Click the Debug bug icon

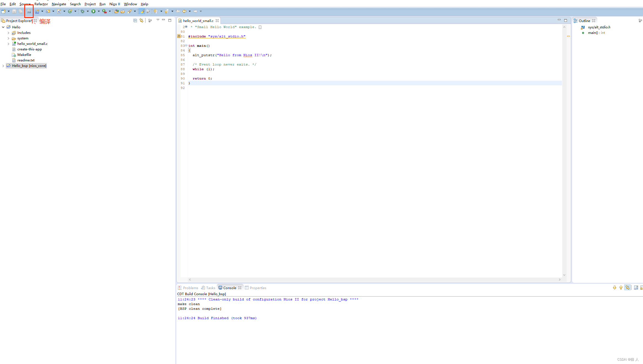click(82, 11)
